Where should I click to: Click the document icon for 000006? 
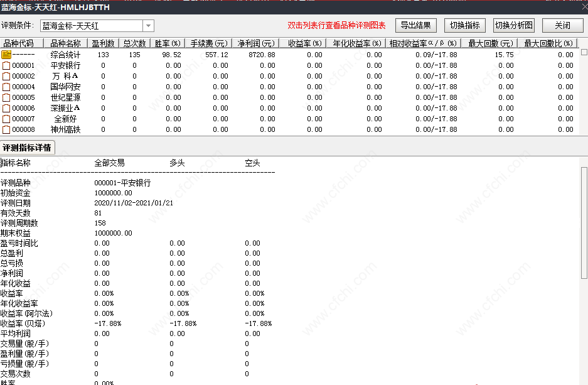(x=6, y=109)
